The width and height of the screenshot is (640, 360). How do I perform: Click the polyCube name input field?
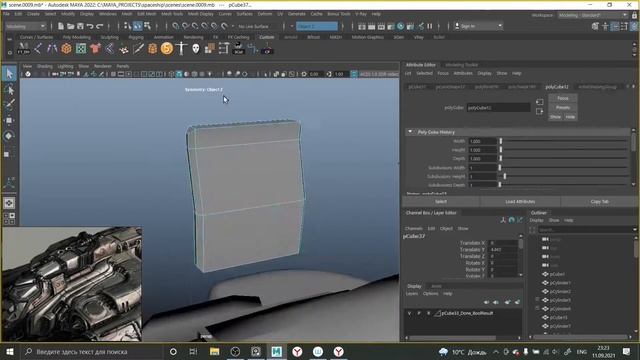498,108
